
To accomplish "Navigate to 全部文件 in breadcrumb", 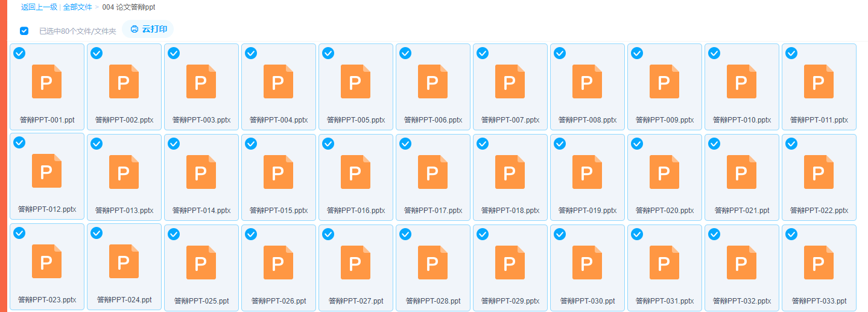I will tap(78, 7).
